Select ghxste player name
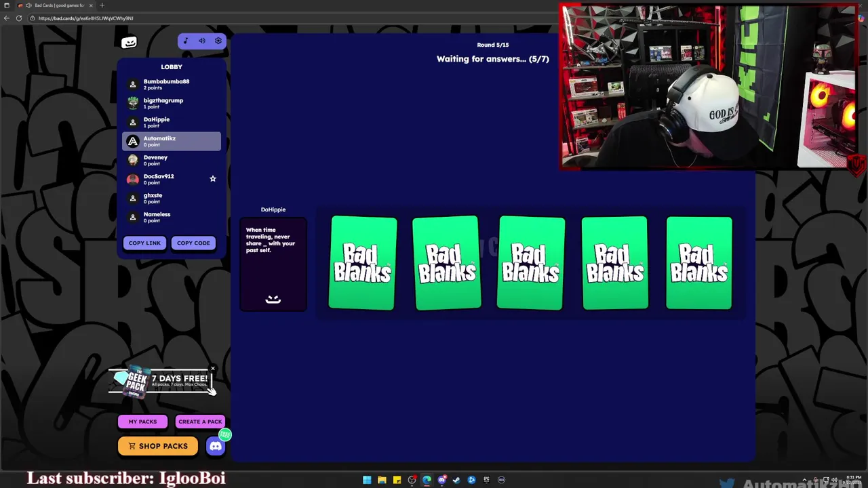This screenshot has width=868, height=488. tap(153, 195)
